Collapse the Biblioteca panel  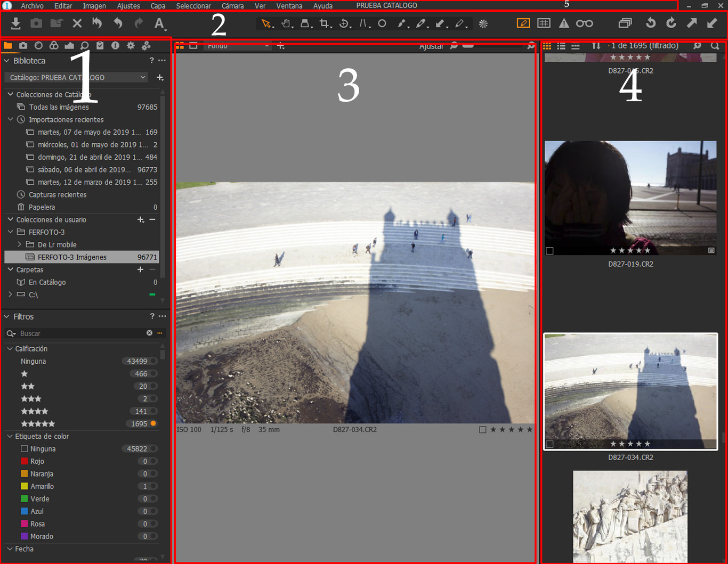7,61
